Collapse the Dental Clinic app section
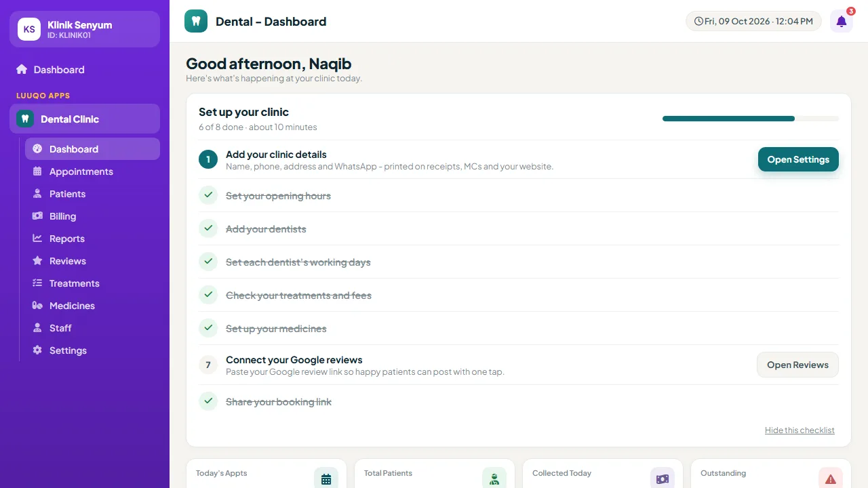Viewport: 868px width, 488px height. [85, 119]
